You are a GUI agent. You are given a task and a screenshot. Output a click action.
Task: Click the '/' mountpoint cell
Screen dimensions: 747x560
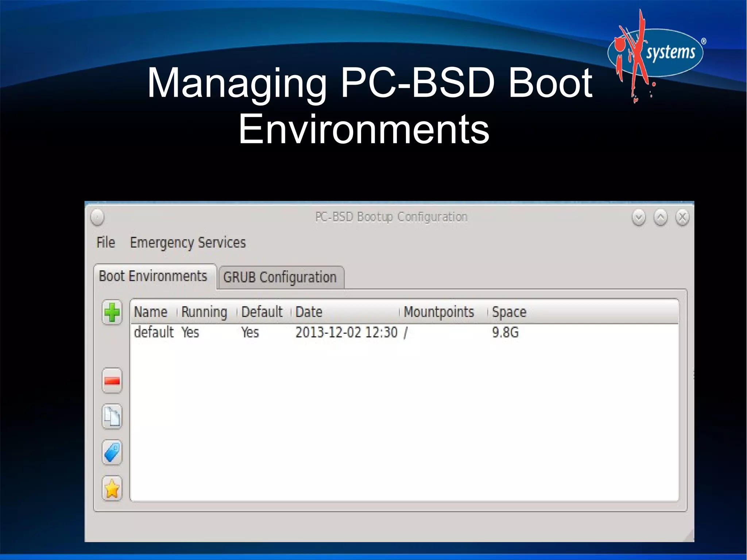406,332
